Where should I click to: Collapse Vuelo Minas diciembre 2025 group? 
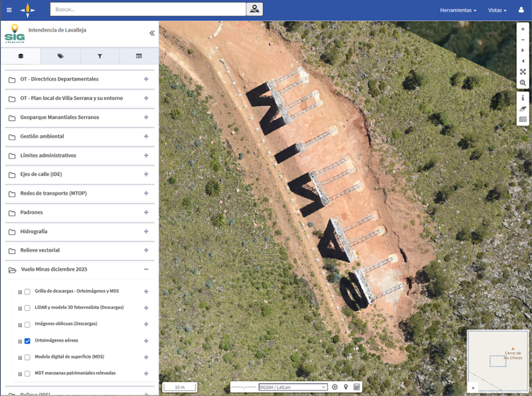pyautogui.click(x=146, y=269)
